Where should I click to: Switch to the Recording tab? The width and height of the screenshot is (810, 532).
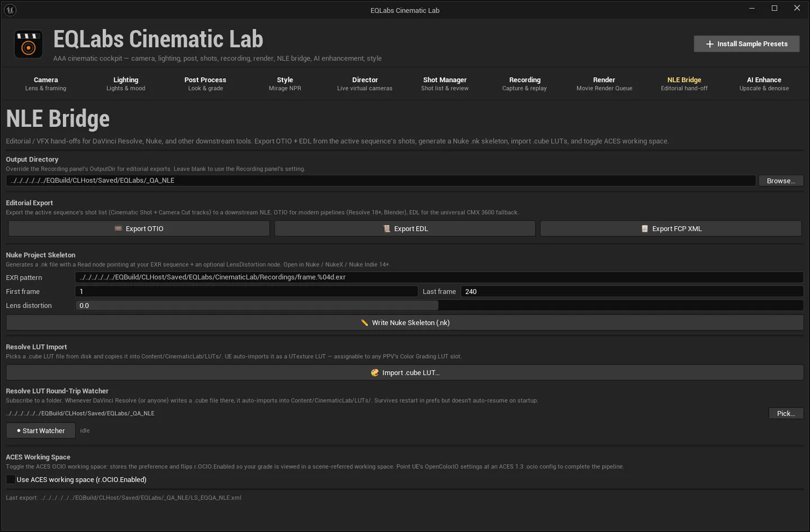[x=525, y=84]
